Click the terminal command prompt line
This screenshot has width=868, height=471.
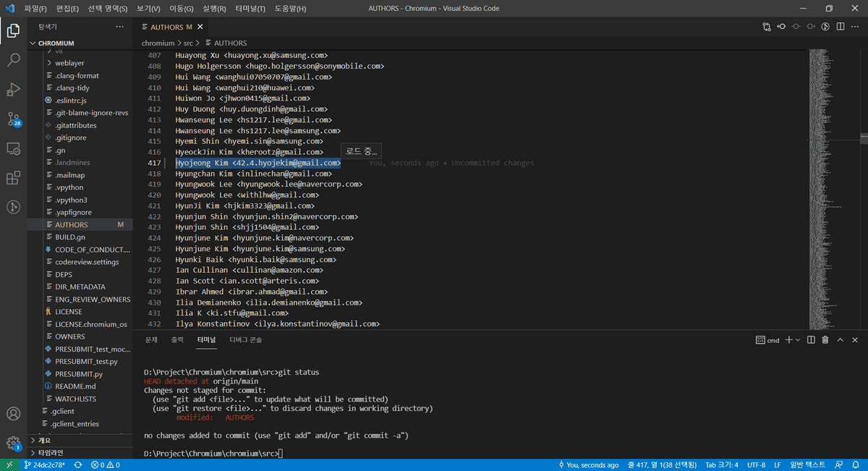[x=213, y=453]
